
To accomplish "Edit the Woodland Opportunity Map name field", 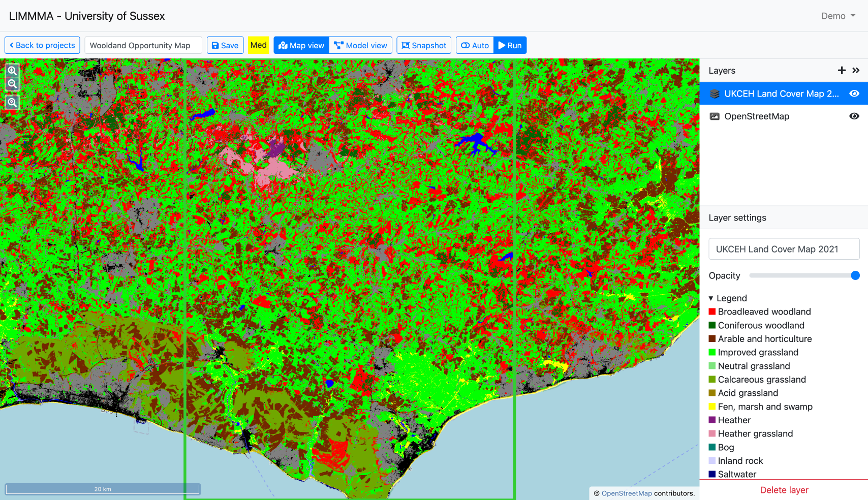I will click(143, 45).
